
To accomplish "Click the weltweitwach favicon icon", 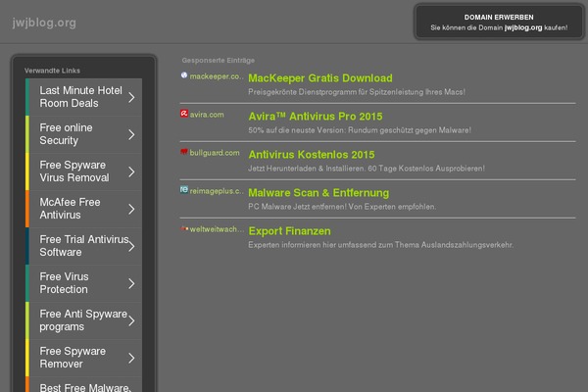I will (x=184, y=228).
